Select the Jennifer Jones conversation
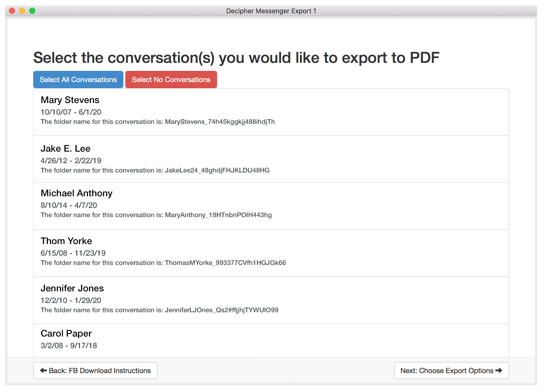 tap(271, 300)
